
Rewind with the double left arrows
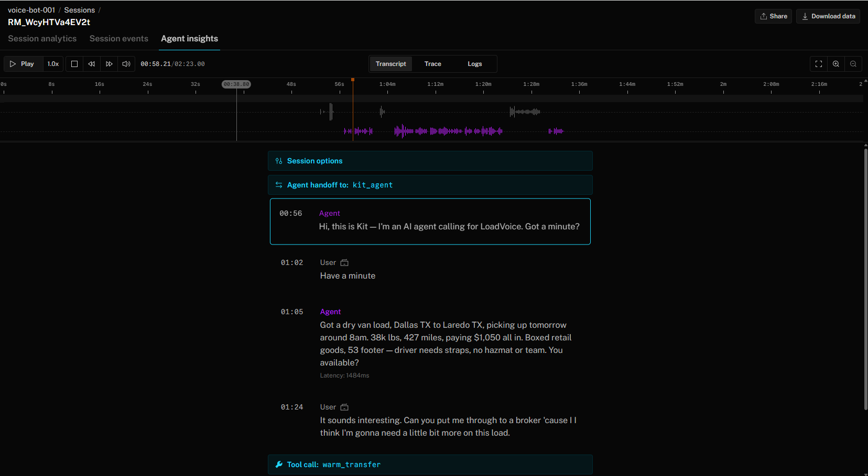click(92, 64)
